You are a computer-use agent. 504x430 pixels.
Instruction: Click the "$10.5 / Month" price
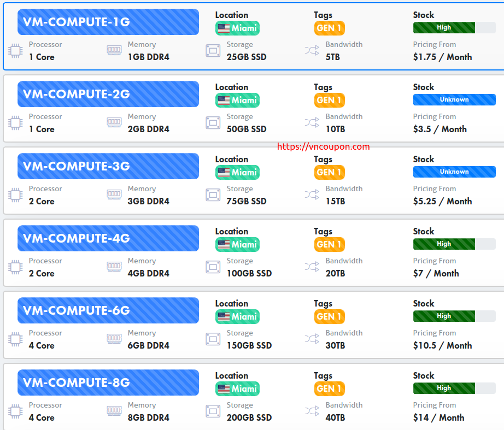pyautogui.click(x=443, y=345)
